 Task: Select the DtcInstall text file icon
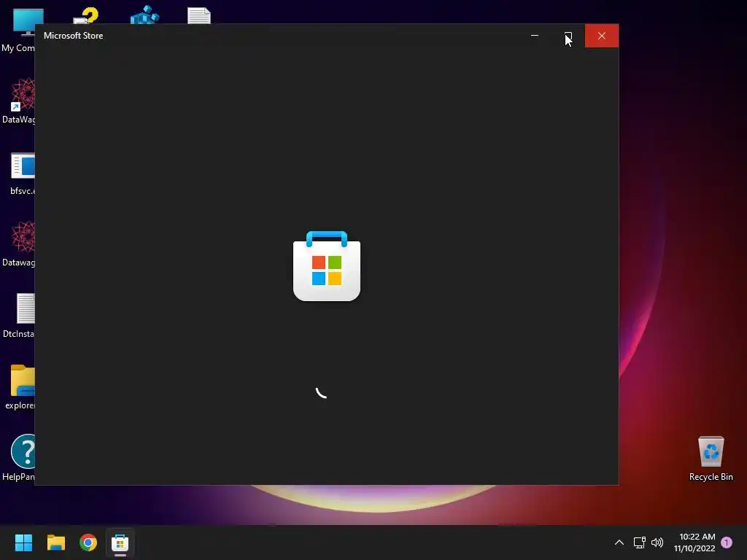click(18, 316)
